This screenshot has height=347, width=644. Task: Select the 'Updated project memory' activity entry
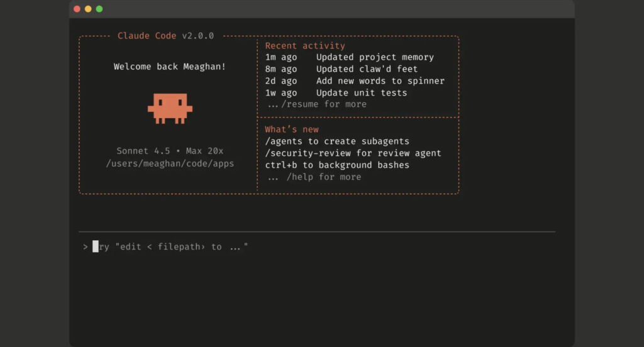pyautogui.click(x=375, y=57)
